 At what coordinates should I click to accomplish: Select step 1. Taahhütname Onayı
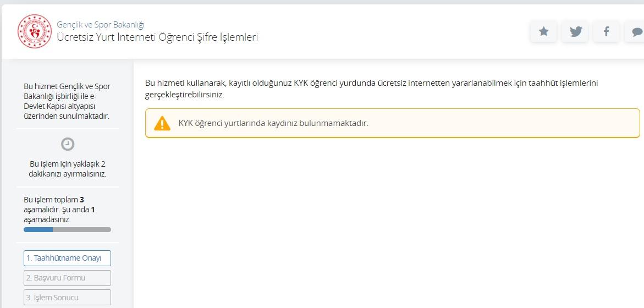pyautogui.click(x=67, y=258)
